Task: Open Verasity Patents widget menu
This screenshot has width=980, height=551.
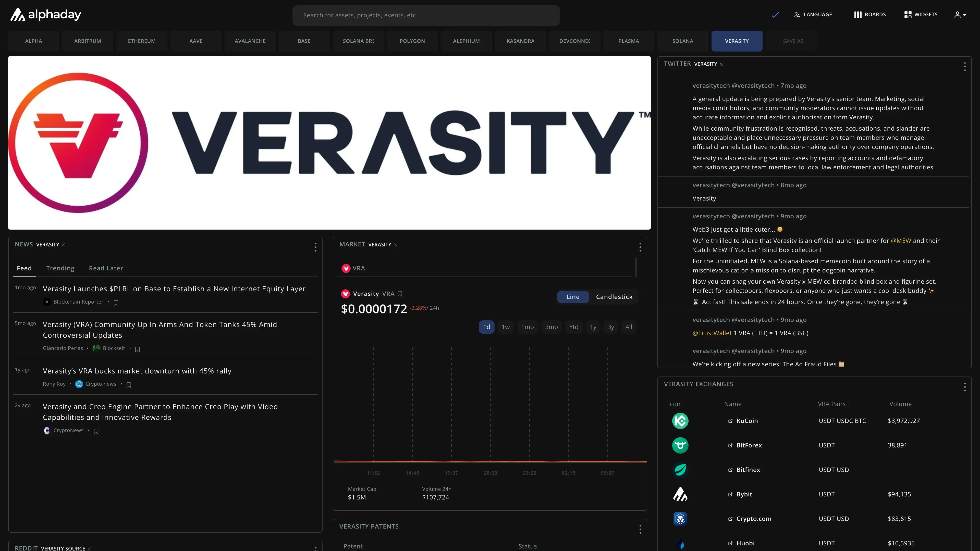Action: (x=640, y=529)
